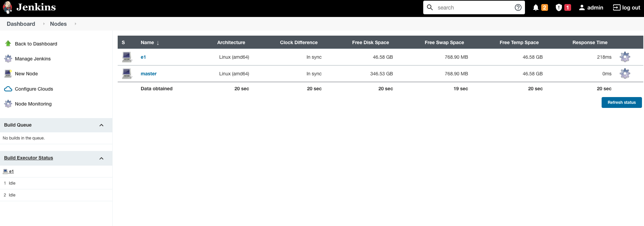Image resolution: width=644 pixels, height=226 pixels.
Task: Click the computer icon for node e1
Action: [x=127, y=57]
